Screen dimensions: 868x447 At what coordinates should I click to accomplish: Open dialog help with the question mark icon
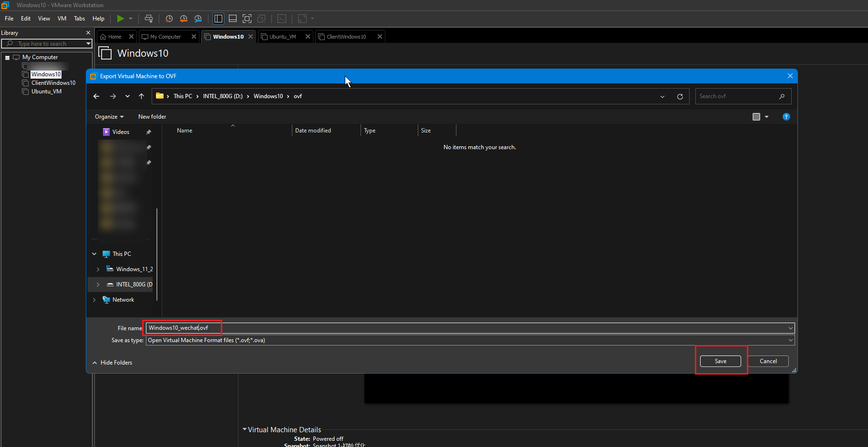coord(786,117)
